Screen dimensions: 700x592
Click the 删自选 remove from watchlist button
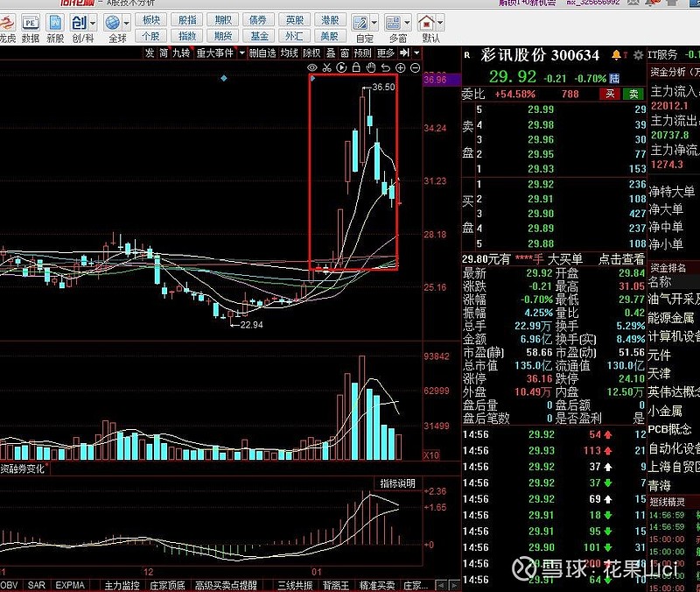coord(262,53)
